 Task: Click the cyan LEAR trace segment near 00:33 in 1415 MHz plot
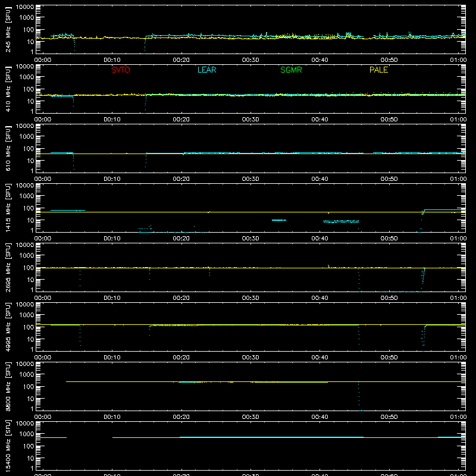click(x=278, y=220)
